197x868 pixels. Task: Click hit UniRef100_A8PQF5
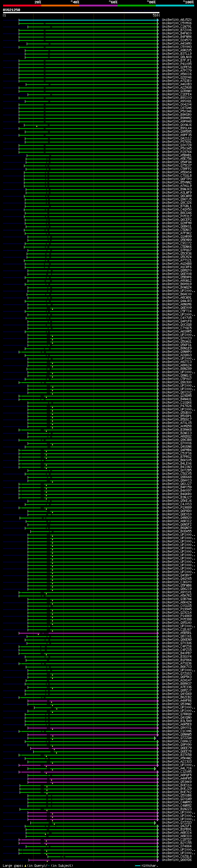pos(177,775)
